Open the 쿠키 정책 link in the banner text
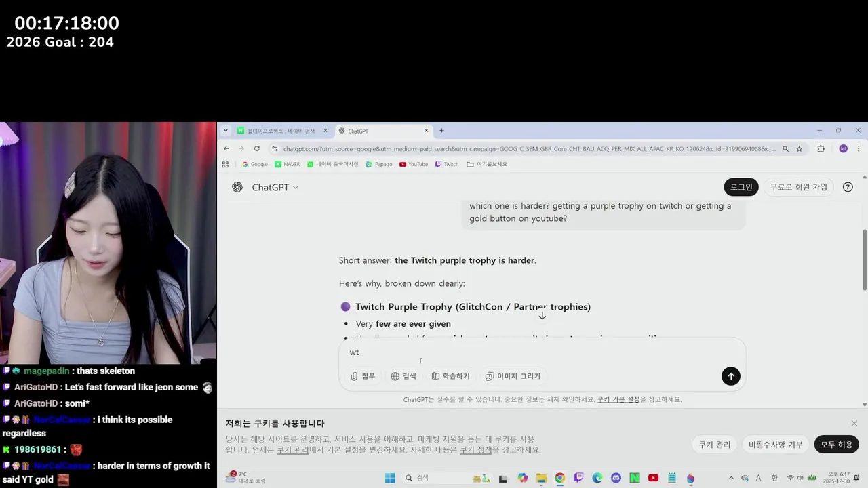The height and width of the screenshot is (488, 868). coord(476,450)
